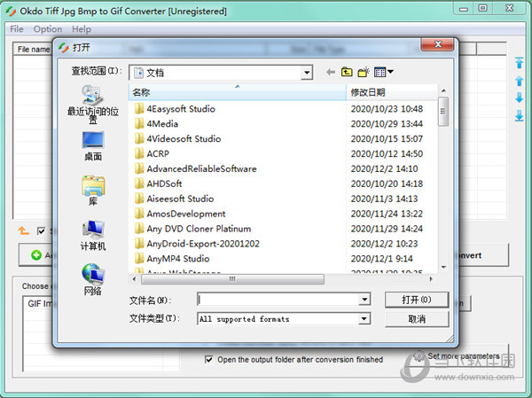Open the Option menu
532x398 pixels.
click(x=48, y=29)
